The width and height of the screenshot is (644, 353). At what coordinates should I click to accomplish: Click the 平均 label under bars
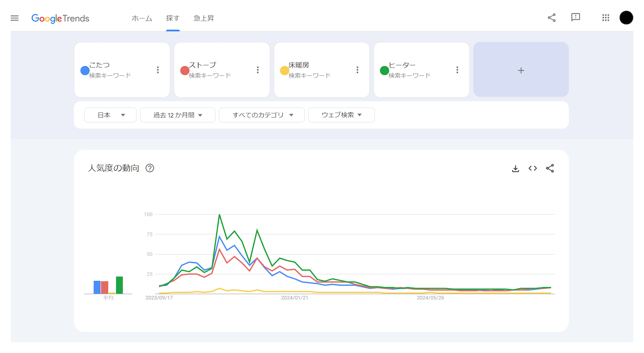(108, 298)
